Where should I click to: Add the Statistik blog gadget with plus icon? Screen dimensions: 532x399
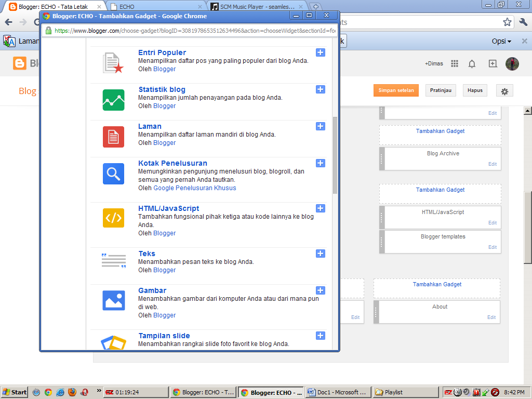(320, 89)
